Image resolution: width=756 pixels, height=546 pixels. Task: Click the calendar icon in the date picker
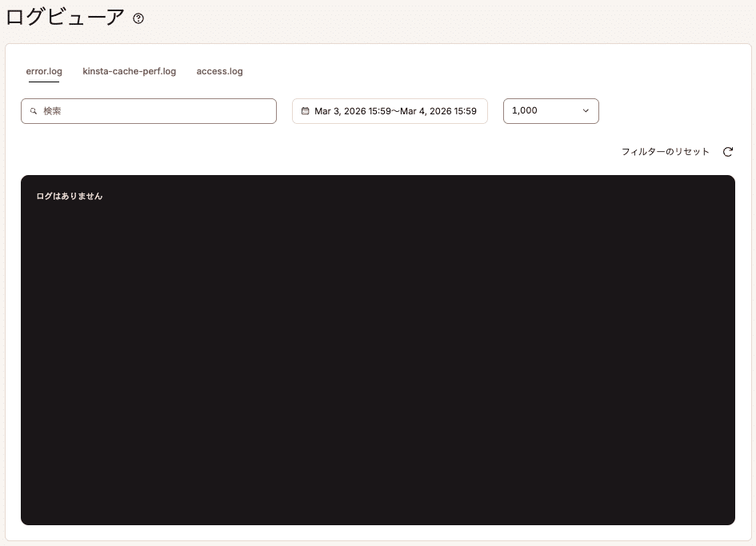pyautogui.click(x=305, y=111)
